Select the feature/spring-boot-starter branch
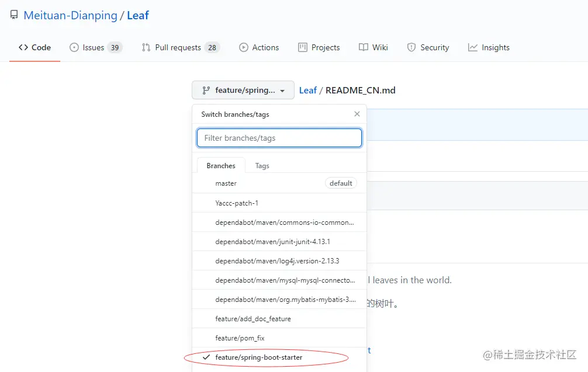 pos(279,357)
